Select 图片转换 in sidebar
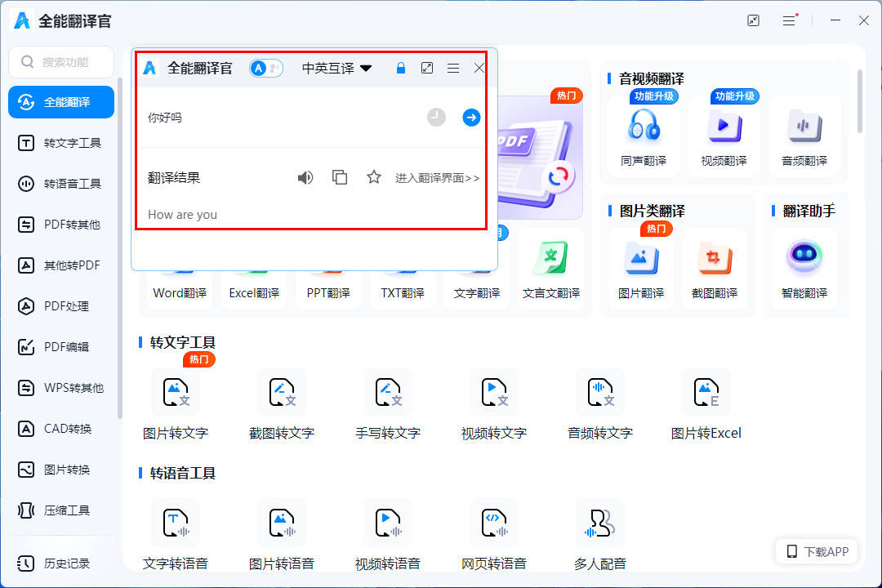882x588 pixels. coord(61,470)
